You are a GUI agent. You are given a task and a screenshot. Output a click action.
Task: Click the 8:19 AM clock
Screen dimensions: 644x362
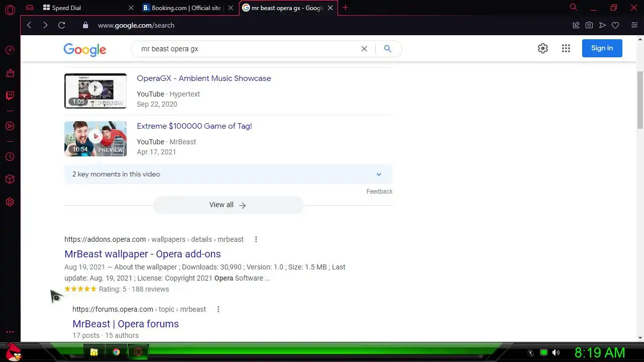point(600,352)
